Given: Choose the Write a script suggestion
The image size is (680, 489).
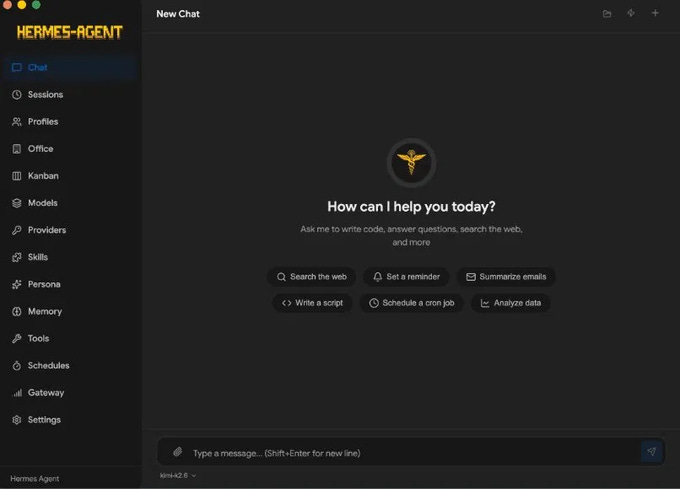Looking at the screenshot, I should pos(312,303).
